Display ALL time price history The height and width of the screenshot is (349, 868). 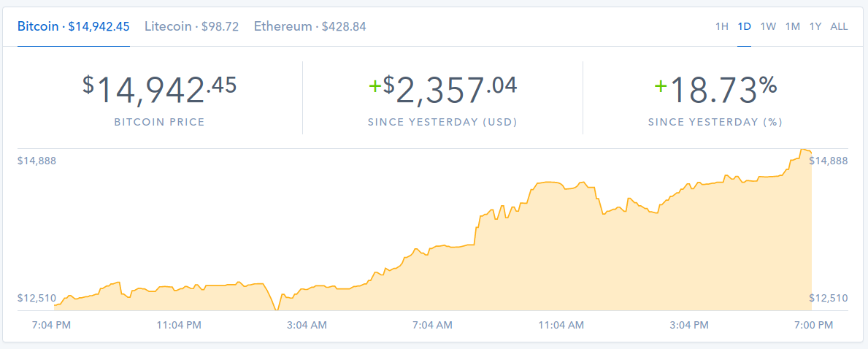[839, 27]
